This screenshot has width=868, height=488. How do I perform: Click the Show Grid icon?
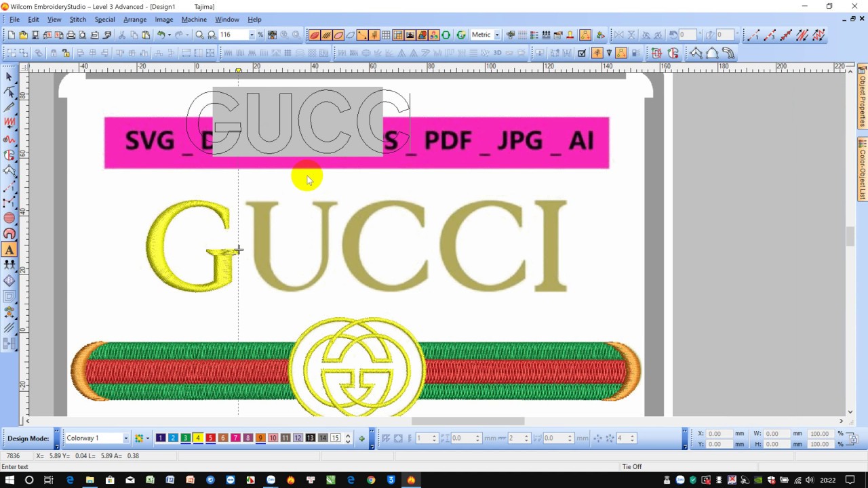(386, 35)
